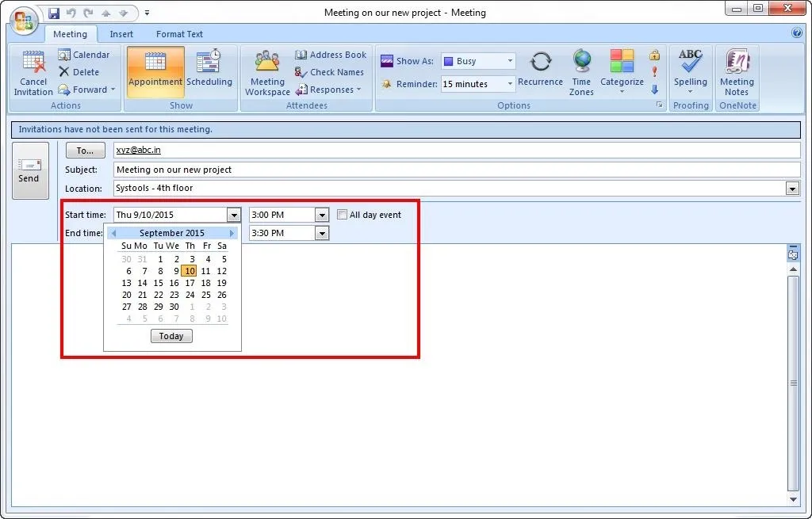Run the Spelling check
This screenshot has width=812, height=519.
(691, 72)
